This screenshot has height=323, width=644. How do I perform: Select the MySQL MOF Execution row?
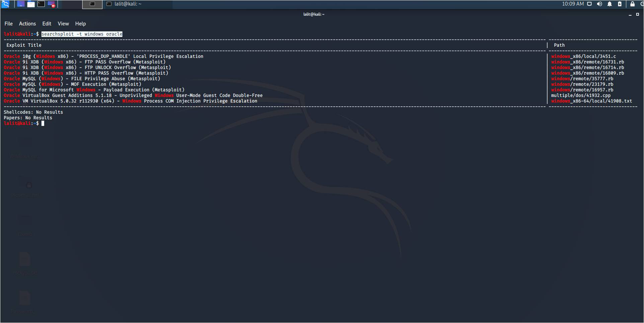tap(73, 84)
